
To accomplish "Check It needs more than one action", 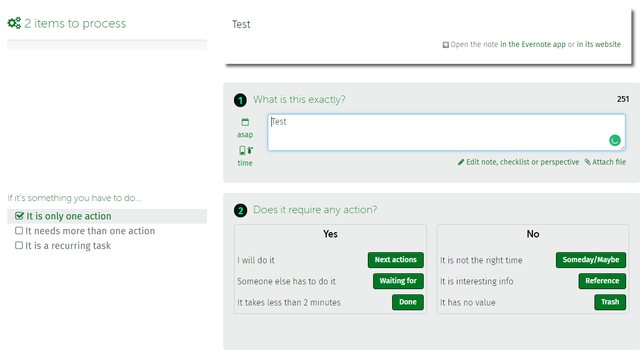I will (x=19, y=231).
